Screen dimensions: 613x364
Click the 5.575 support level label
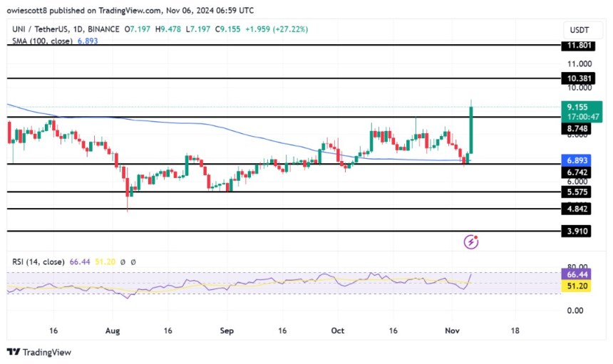click(x=577, y=192)
